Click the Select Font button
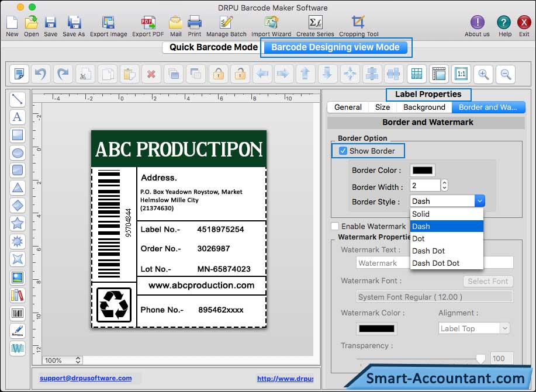The width and height of the screenshot is (536, 392). point(488,281)
